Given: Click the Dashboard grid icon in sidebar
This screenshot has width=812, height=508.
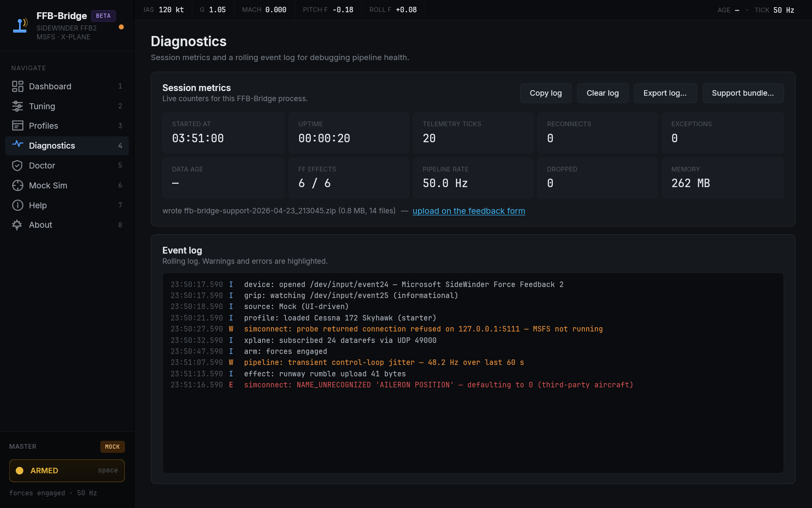Looking at the screenshot, I should click(x=17, y=86).
